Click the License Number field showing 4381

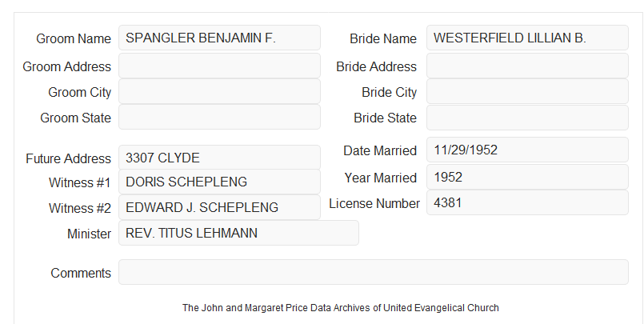(x=527, y=202)
